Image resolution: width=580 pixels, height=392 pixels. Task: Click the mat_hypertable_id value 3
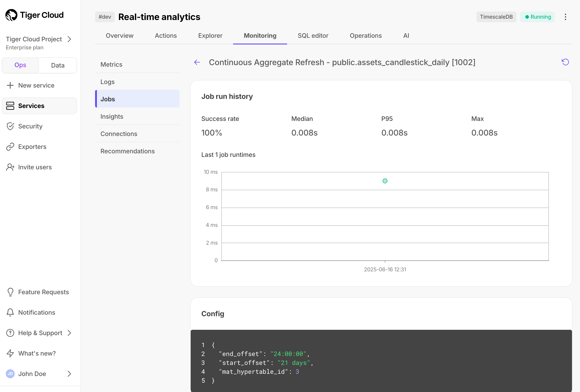coord(297,372)
